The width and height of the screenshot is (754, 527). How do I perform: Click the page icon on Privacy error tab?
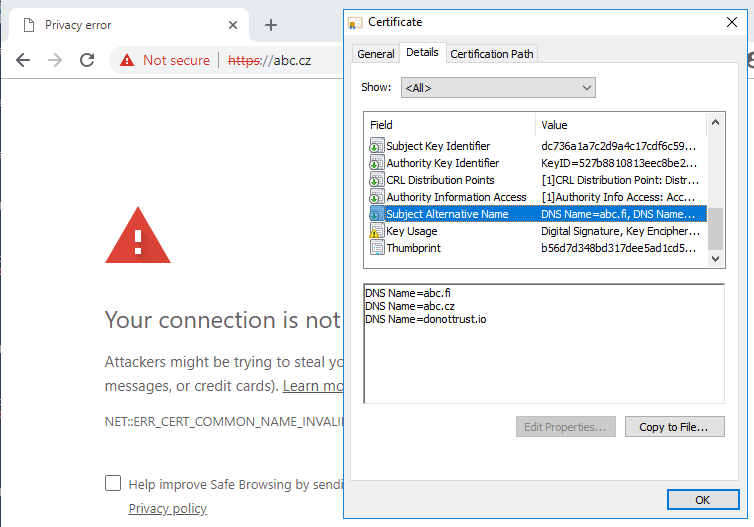pyautogui.click(x=29, y=25)
